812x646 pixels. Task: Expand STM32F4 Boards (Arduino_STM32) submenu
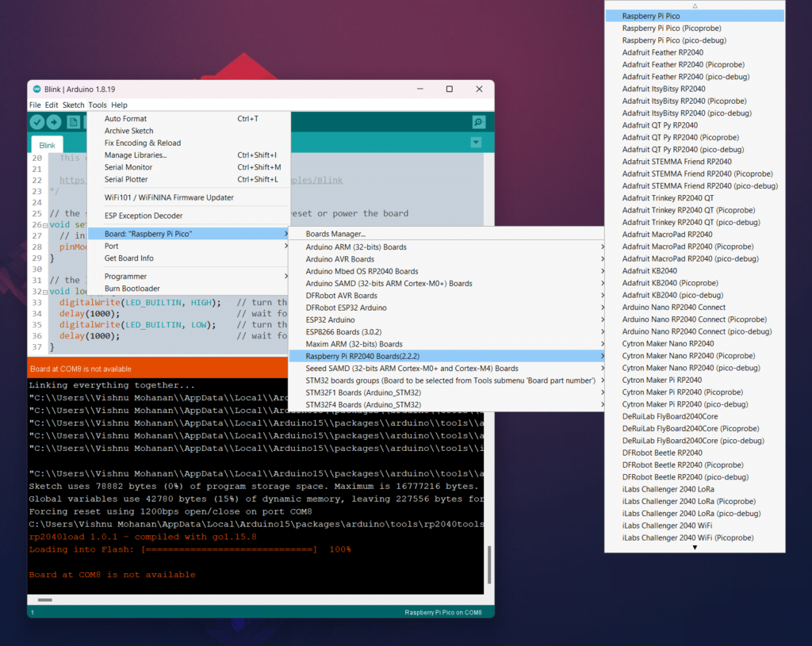pyautogui.click(x=447, y=405)
